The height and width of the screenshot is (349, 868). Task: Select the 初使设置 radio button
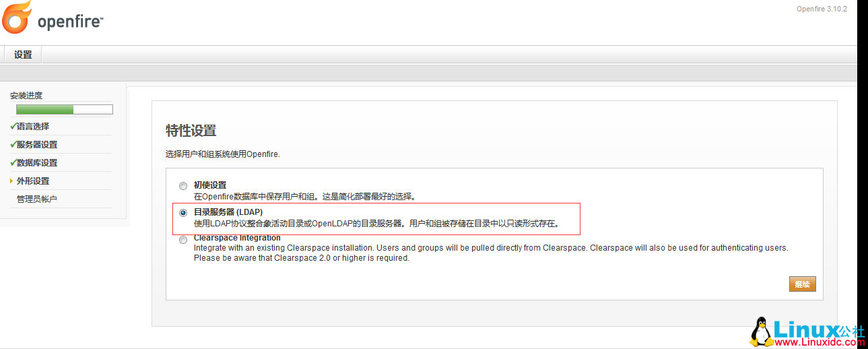coord(183,185)
